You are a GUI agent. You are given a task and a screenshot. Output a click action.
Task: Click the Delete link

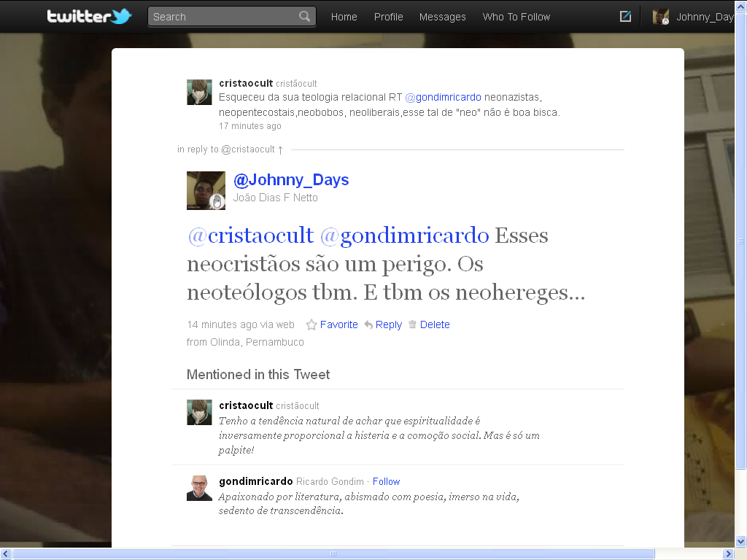(435, 324)
